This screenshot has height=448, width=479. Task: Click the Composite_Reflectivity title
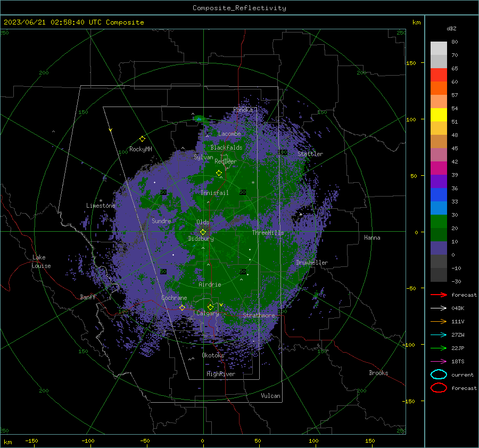pos(240,8)
